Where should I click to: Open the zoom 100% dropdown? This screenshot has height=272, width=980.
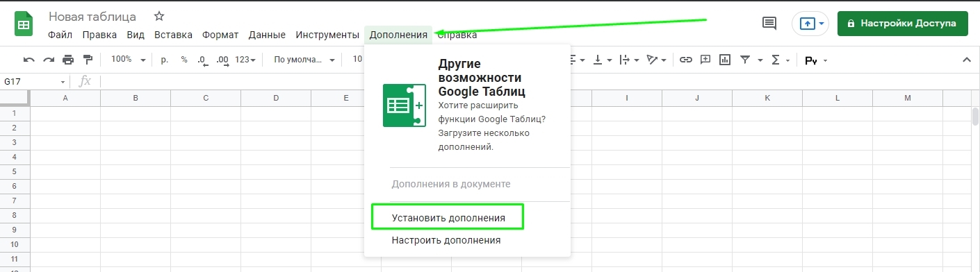pyautogui.click(x=129, y=60)
